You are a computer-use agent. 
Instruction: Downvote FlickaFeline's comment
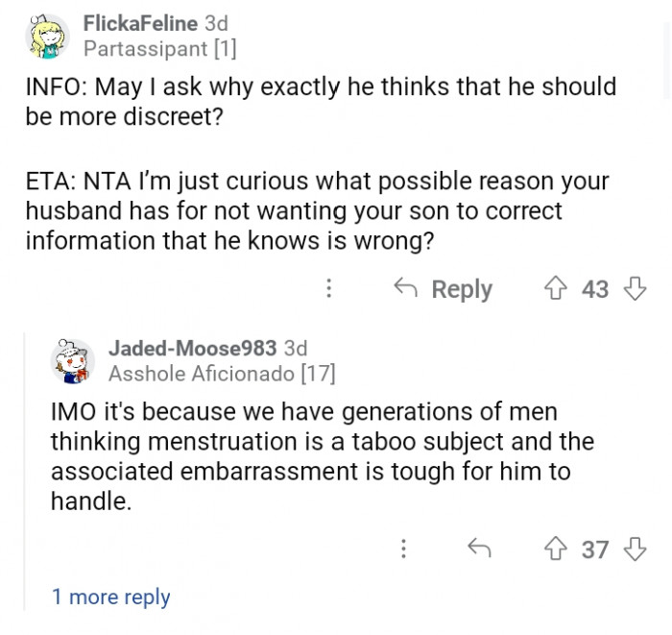(635, 288)
